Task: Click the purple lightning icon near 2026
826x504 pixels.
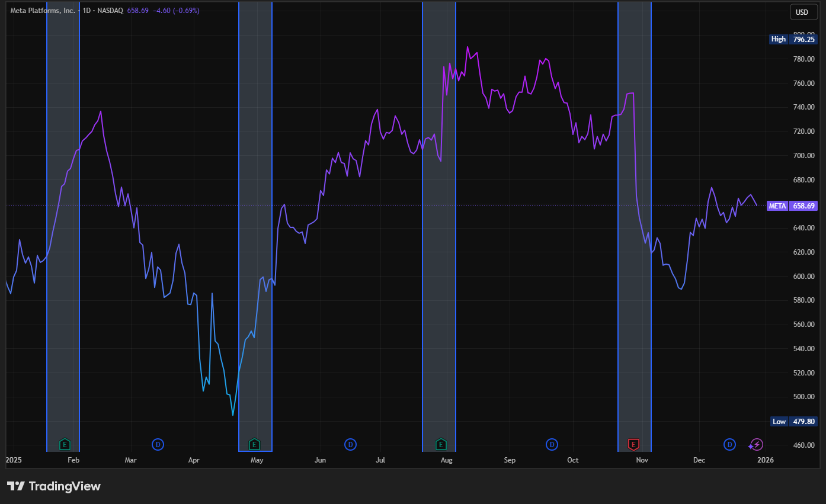Action: [757, 445]
